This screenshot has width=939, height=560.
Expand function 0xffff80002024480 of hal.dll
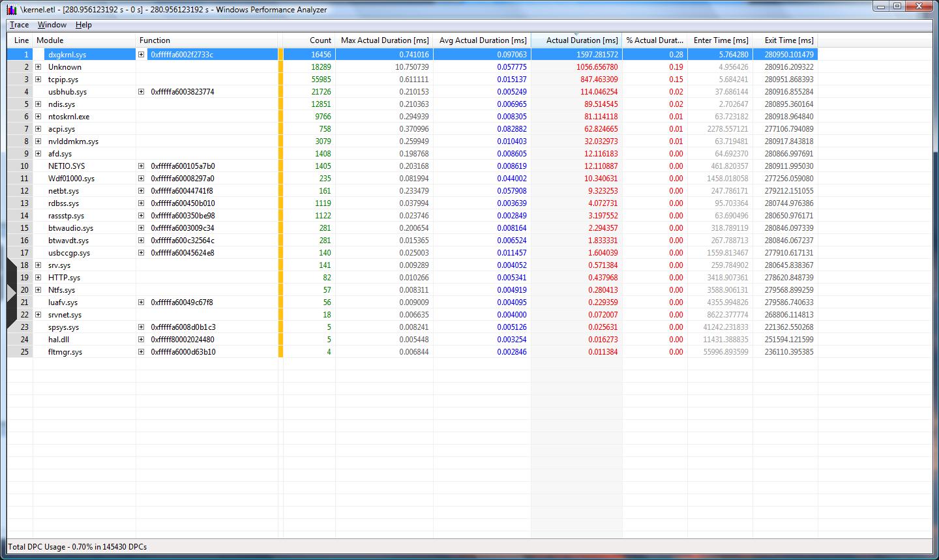pyautogui.click(x=142, y=340)
